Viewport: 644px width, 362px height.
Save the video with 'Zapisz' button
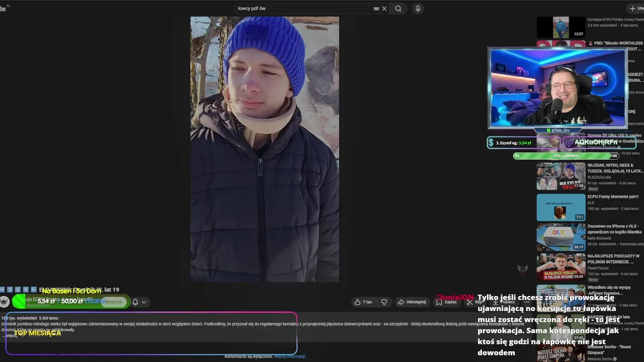click(x=446, y=302)
